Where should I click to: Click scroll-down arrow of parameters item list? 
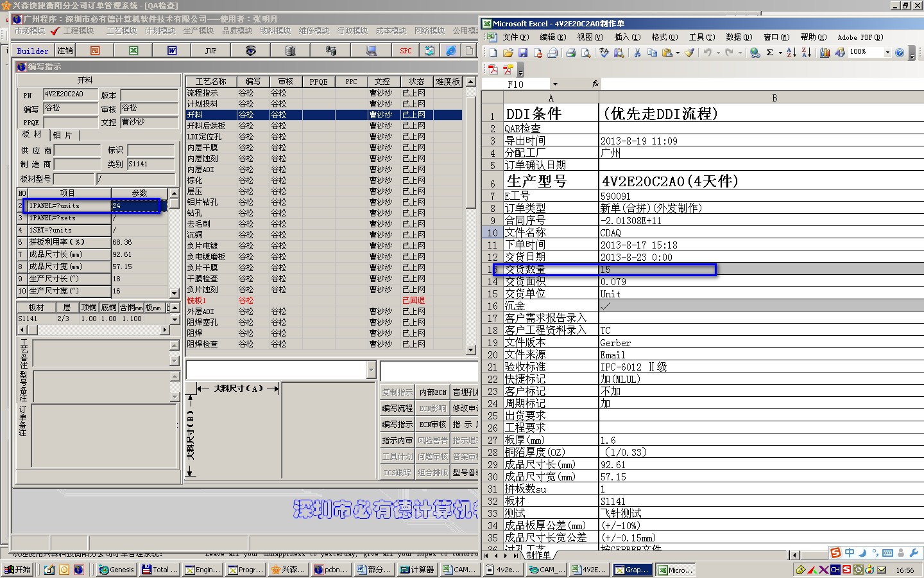click(174, 293)
